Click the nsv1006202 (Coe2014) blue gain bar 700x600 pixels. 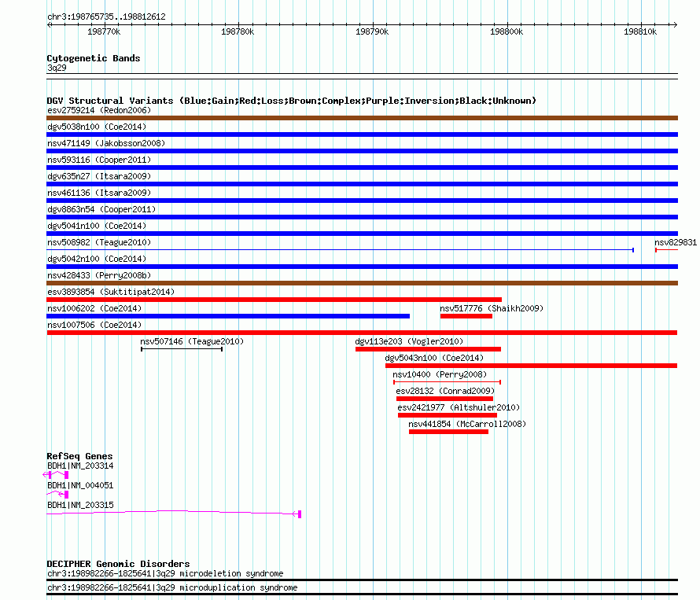point(228,316)
